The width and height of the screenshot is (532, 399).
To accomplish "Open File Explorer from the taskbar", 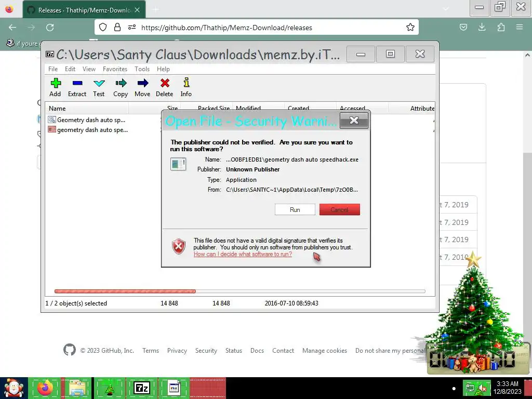I will click(x=77, y=388).
